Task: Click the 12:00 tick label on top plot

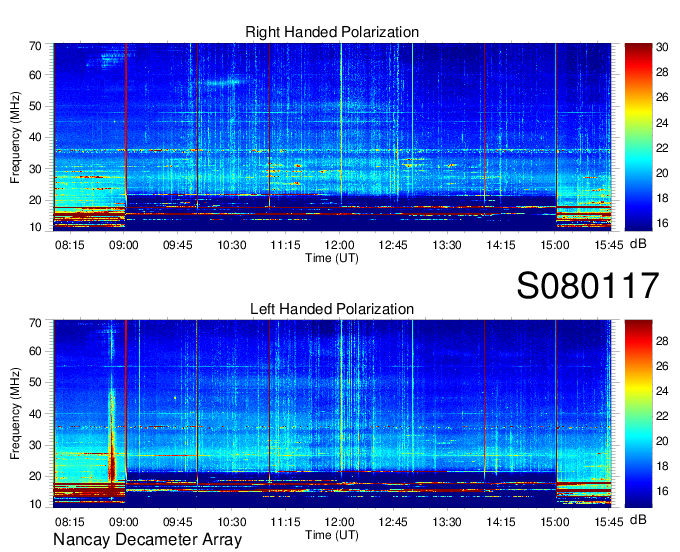Action: [x=339, y=245]
